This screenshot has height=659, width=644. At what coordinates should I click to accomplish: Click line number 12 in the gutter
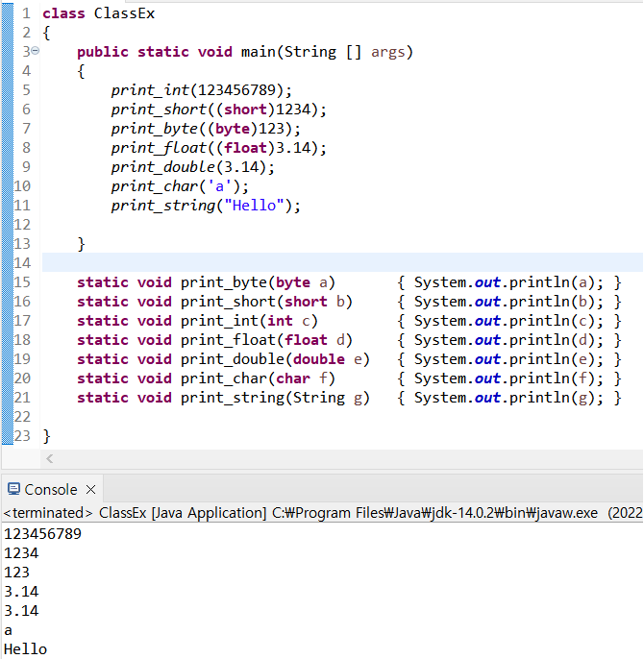(x=22, y=225)
